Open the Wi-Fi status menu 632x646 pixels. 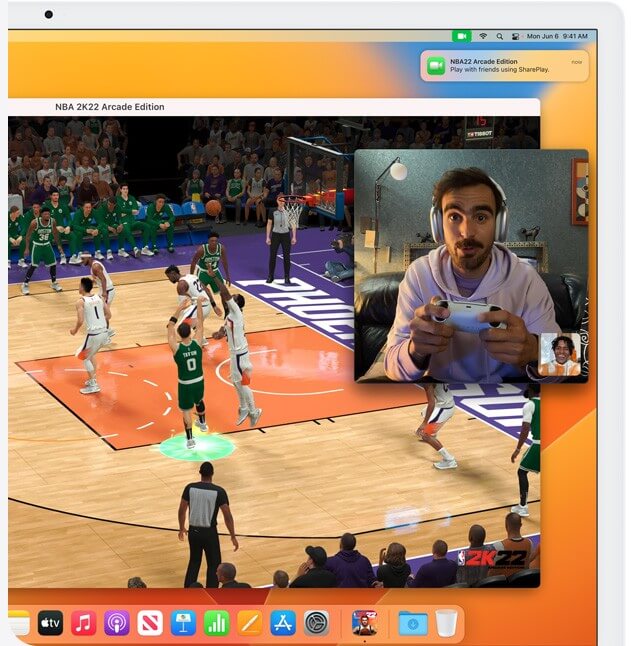483,36
